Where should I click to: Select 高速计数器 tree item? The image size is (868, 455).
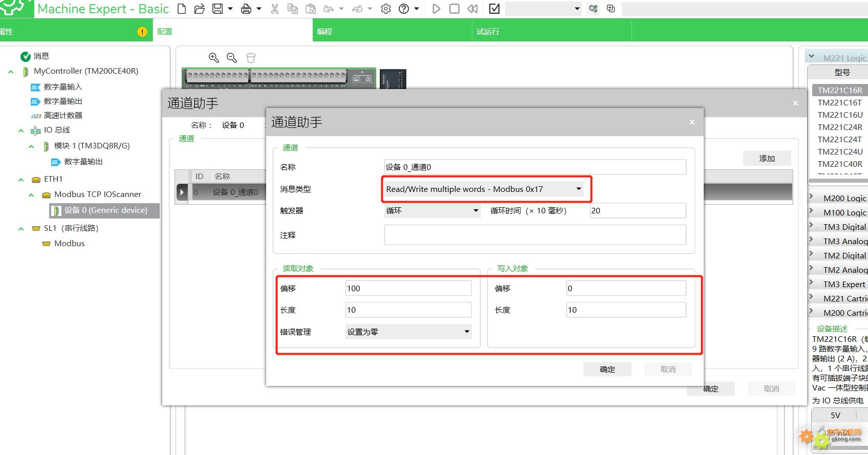tap(63, 116)
